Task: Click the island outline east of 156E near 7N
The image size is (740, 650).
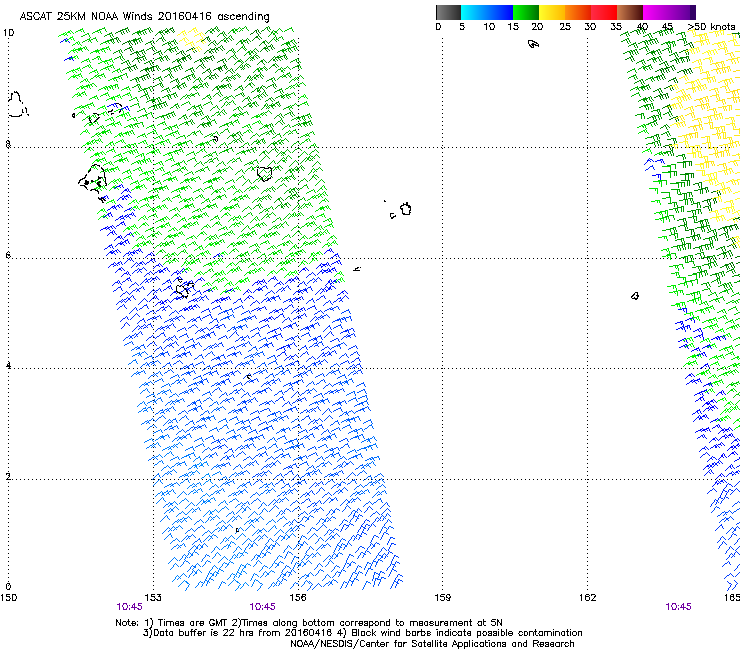Action: (x=406, y=209)
